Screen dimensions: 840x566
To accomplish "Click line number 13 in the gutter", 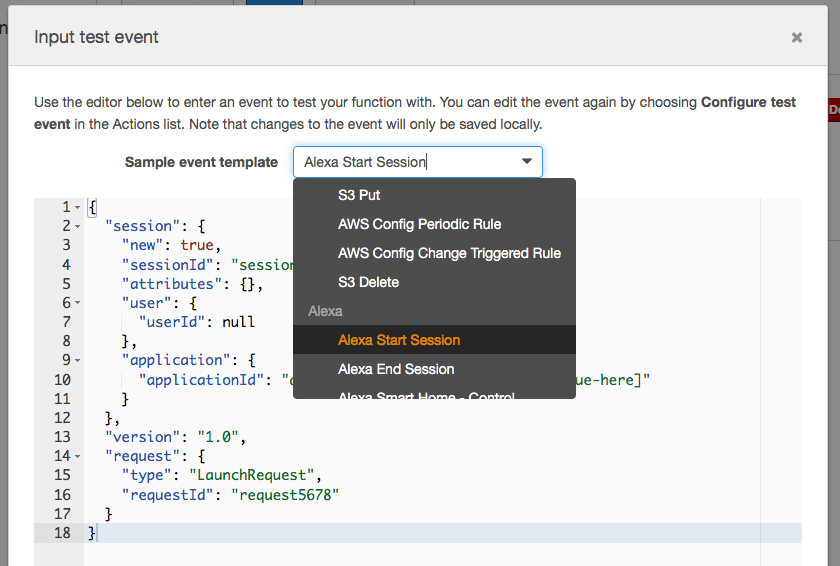I will tap(63, 437).
